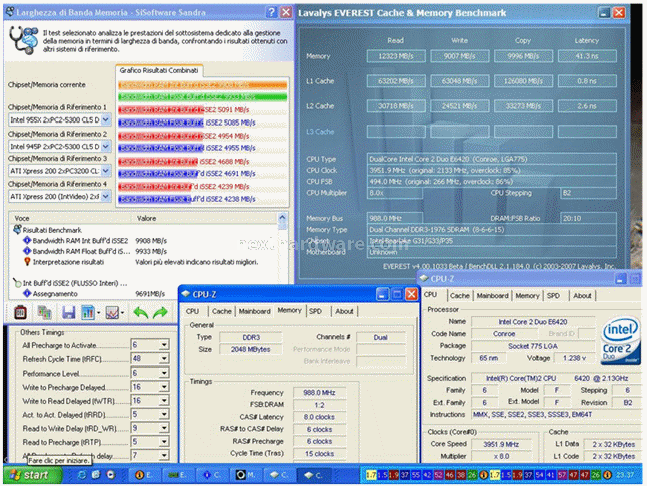The height and width of the screenshot is (486, 647).
Task: Click the Intel Core 2 Duo logo in CPU-Z
Action: point(620,341)
